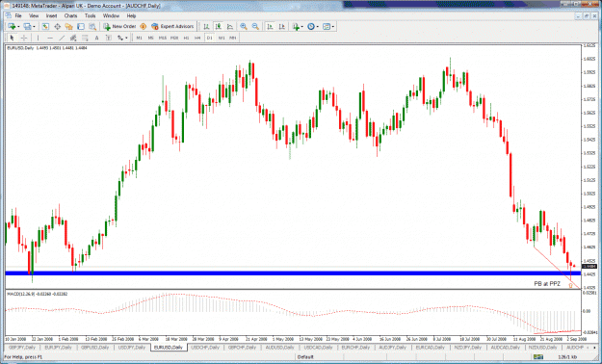Switch to the AUDUSD,Daily chart tab
The width and height of the screenshot is (602, 364).
tap(279, 348)
